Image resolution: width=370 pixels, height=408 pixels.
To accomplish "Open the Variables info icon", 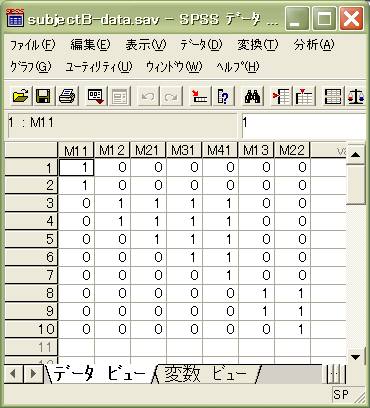I will 223,97.
